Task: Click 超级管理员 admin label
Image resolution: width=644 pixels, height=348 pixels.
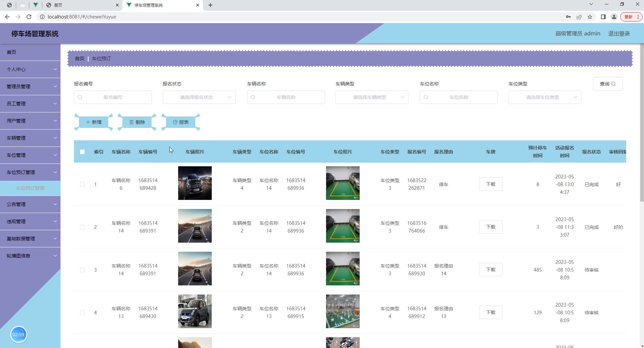Action: tap(578, 34)
